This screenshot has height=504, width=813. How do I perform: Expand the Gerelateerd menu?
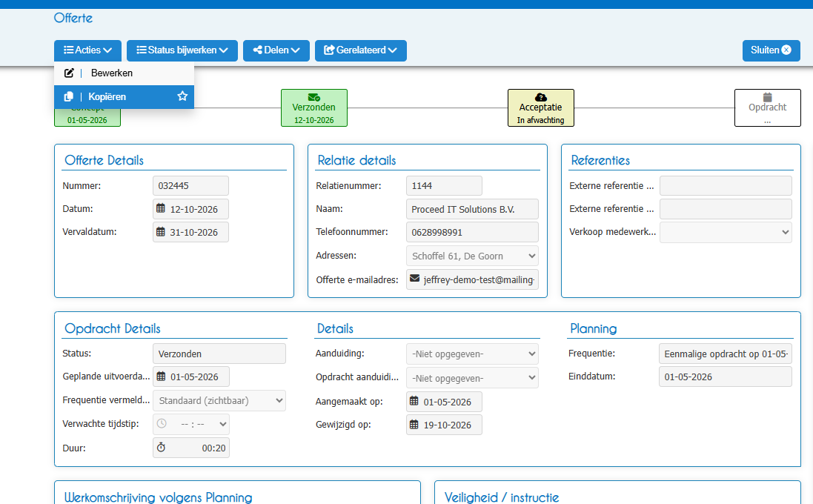[361, 50]
